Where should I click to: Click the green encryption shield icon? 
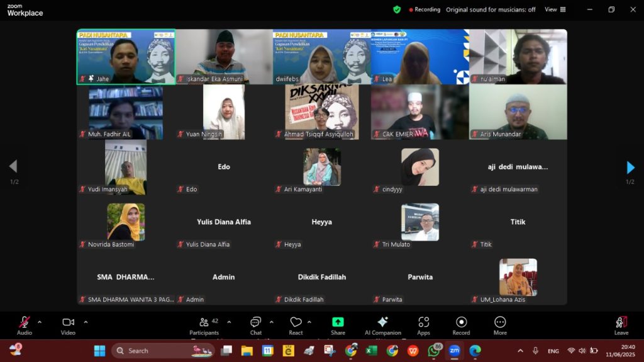pyautogui.click(x=397, y=9)
